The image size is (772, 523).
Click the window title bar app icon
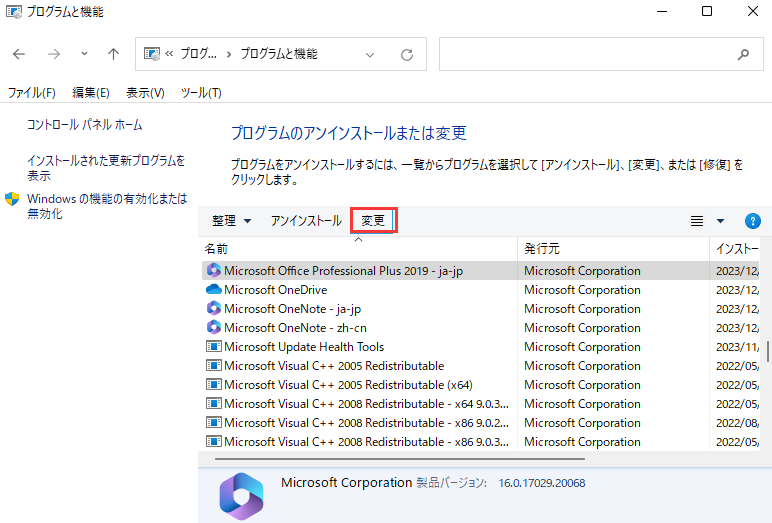tap(14, 12)
